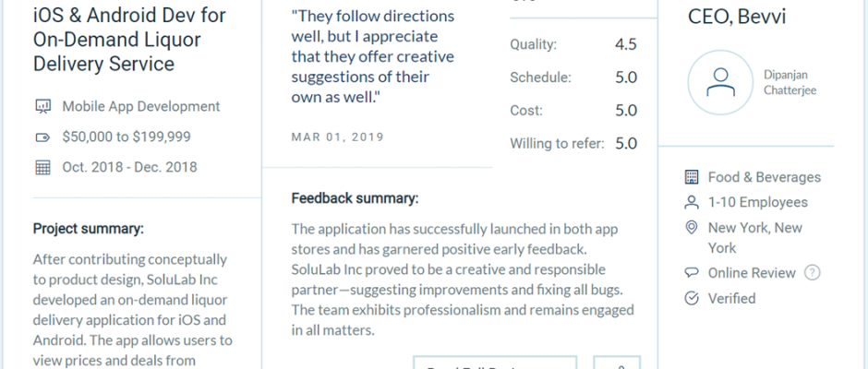Click the quote about creative suggestions
868x369 pixels.
coord(372,56)
